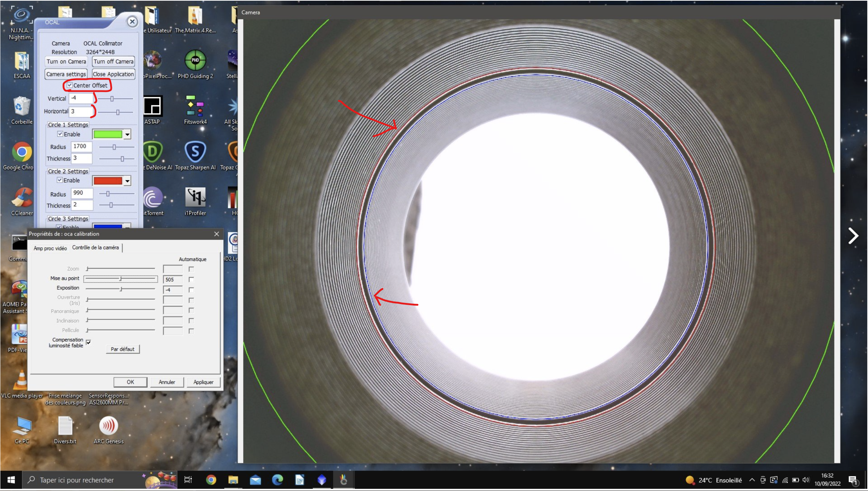Toggle Mise au point Automatique checkbox
868x491 pixels.
tap(191, 279)
